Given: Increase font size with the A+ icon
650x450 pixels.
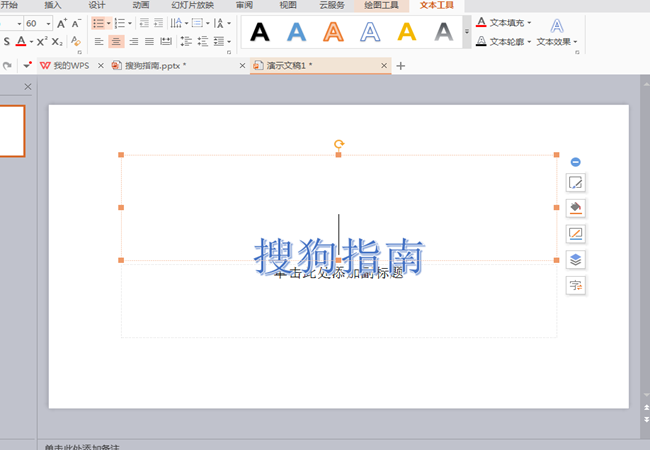Looking at the screenshot, I should [x=62, y=23].
